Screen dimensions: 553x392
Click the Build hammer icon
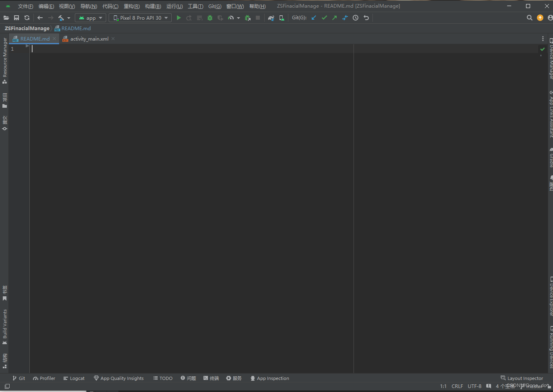tap(61, 18)
